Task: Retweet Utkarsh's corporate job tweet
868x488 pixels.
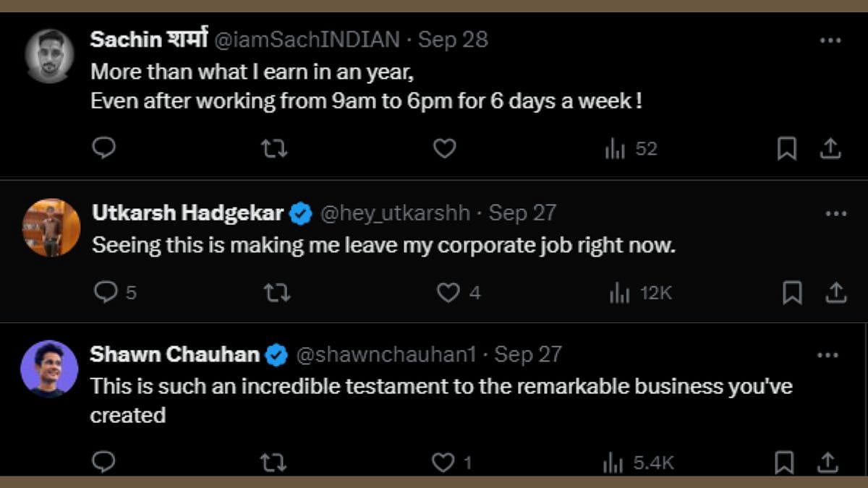Action: [x=278, y=292]
